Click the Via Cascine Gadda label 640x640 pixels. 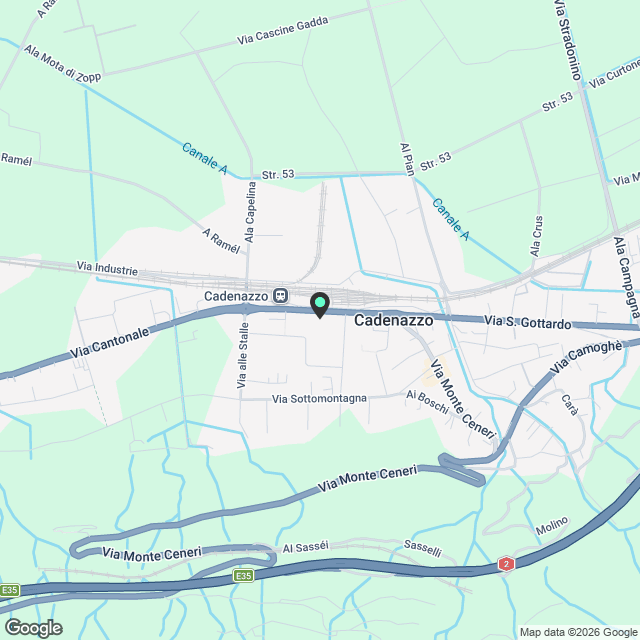(x=282, y=31)
